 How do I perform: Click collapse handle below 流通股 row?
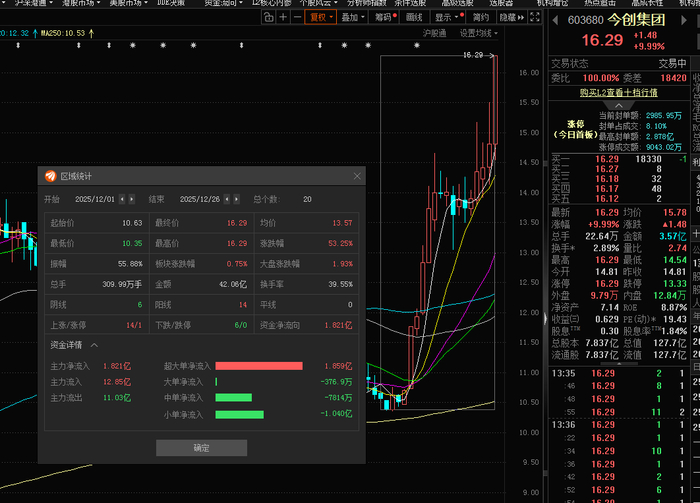point(619,363)
